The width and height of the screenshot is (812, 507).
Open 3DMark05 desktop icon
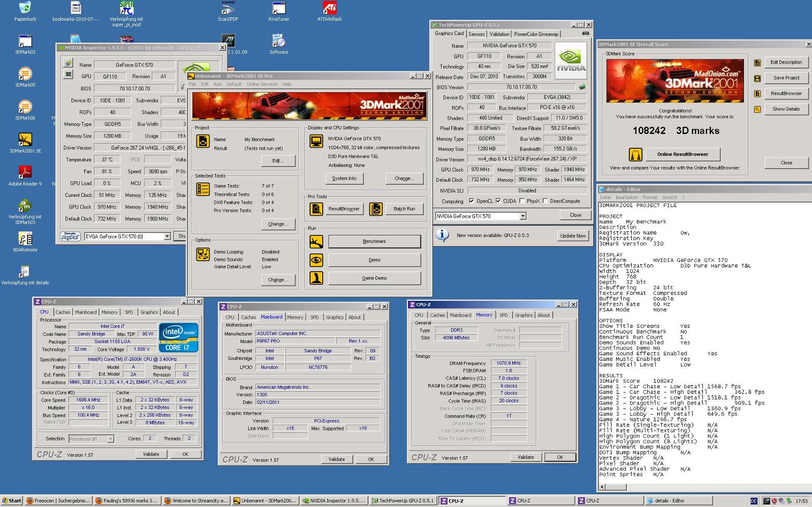[x=25, y=74]
